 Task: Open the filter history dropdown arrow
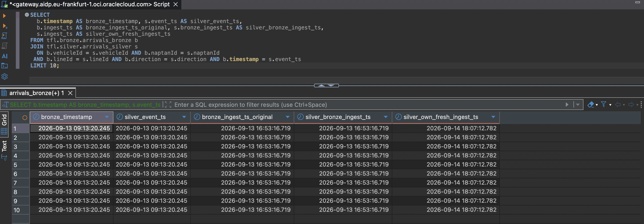578,105
